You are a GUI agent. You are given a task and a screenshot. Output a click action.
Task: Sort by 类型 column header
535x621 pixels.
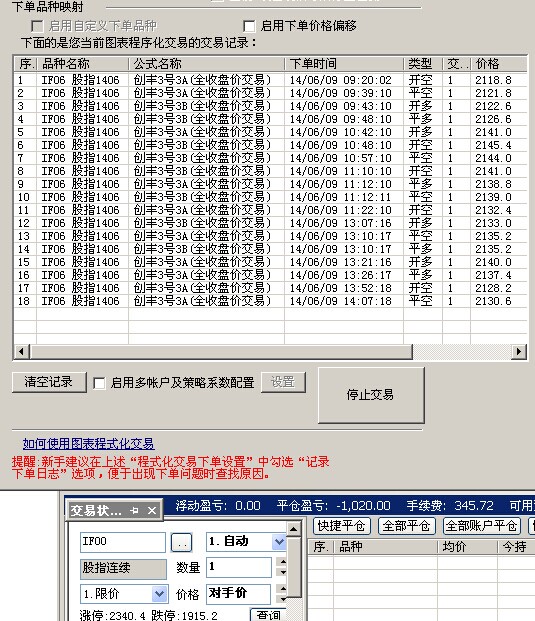coord(423,64)
